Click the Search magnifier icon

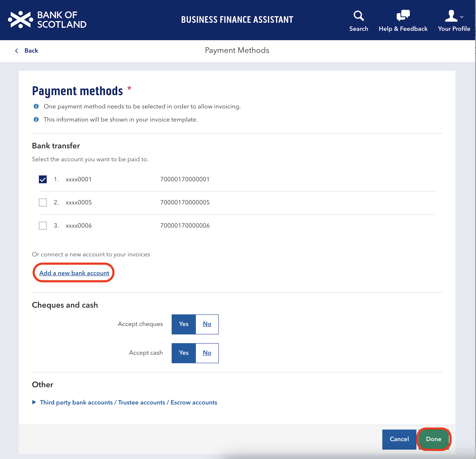(358, 16)
